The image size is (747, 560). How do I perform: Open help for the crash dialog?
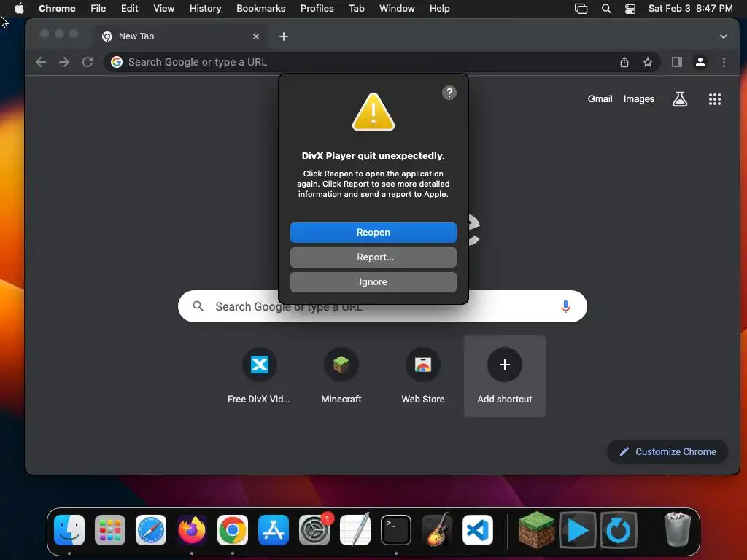[449, 93]
